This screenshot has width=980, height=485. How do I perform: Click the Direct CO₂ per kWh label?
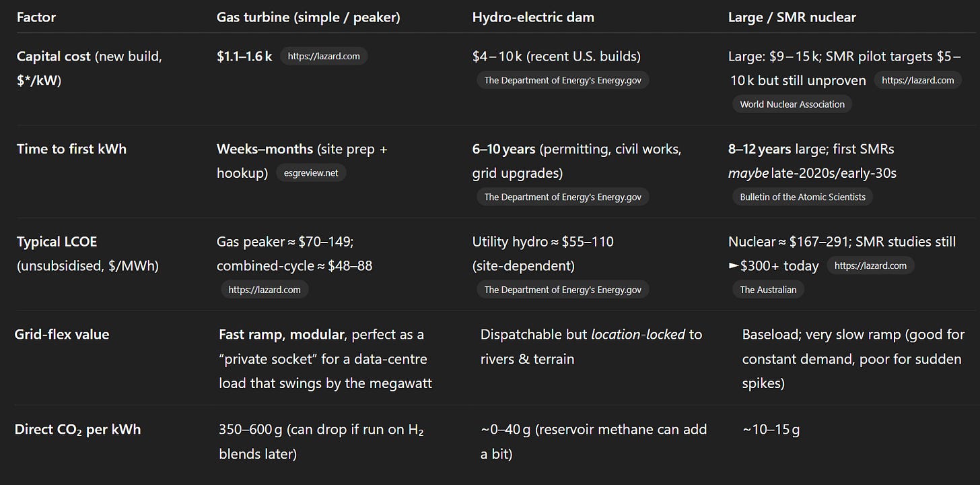tap(78, 429)
